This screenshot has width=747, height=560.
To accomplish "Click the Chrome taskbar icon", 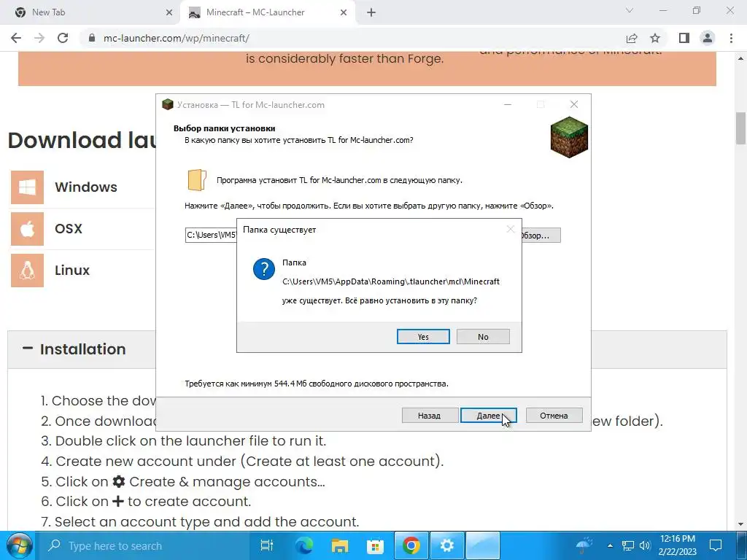I will [411, 545].
